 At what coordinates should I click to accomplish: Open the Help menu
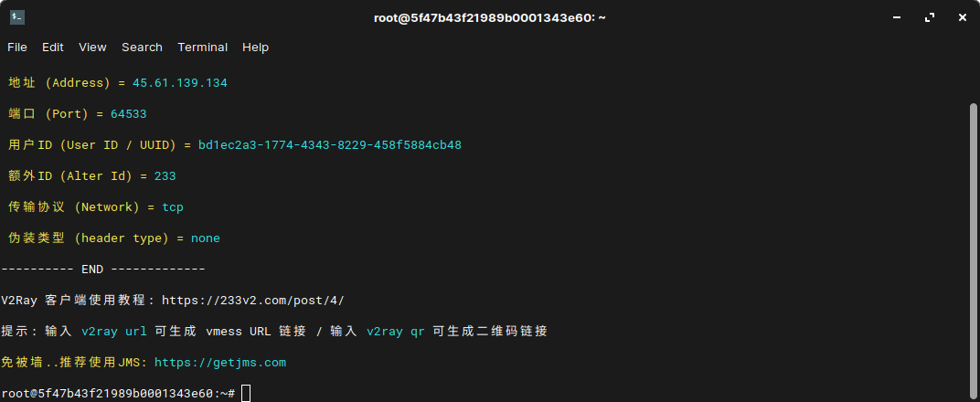256,48
